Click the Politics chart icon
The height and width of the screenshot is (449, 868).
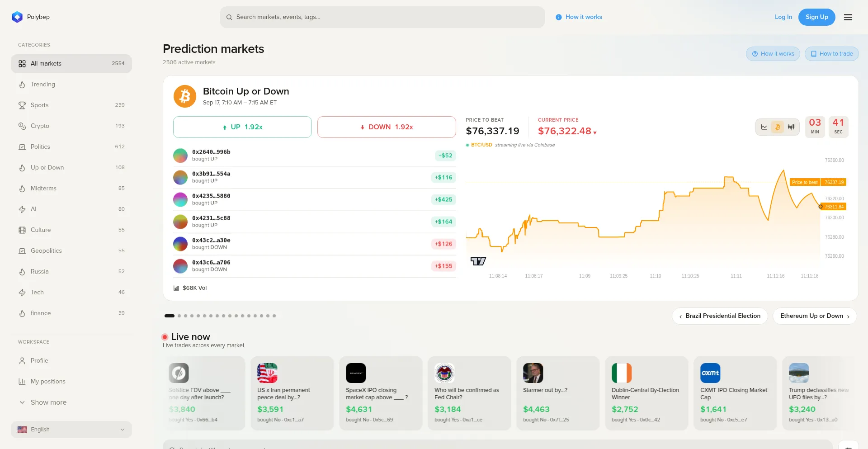(x=22, y=147)
